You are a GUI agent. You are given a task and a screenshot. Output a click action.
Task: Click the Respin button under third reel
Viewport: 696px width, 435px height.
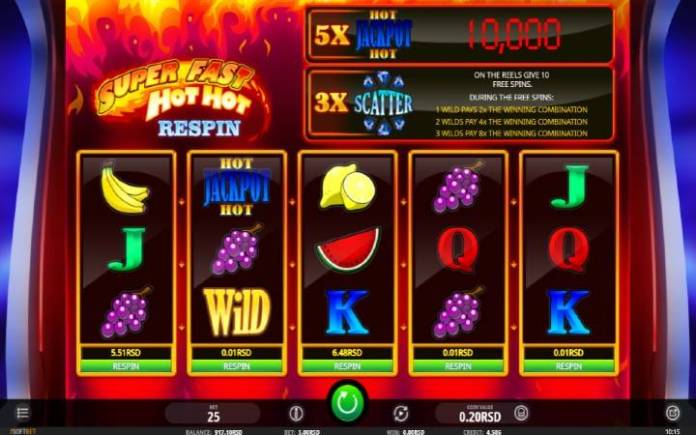click(347, 366)
